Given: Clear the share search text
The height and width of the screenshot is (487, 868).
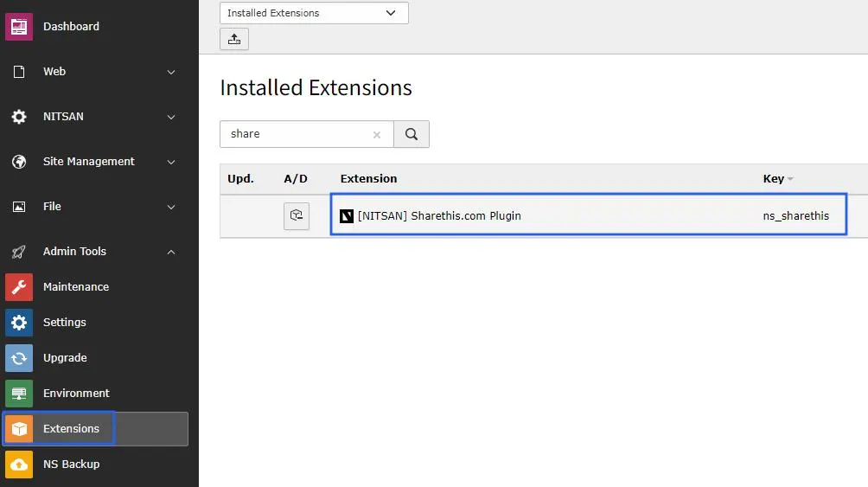Looking at the screenshot, I should (x=376, y=135).
